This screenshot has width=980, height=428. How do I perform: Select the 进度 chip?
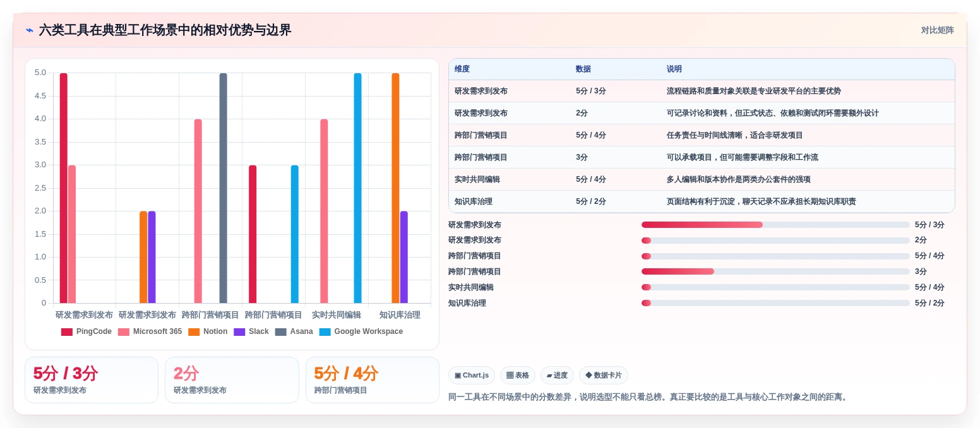[557, 376]
